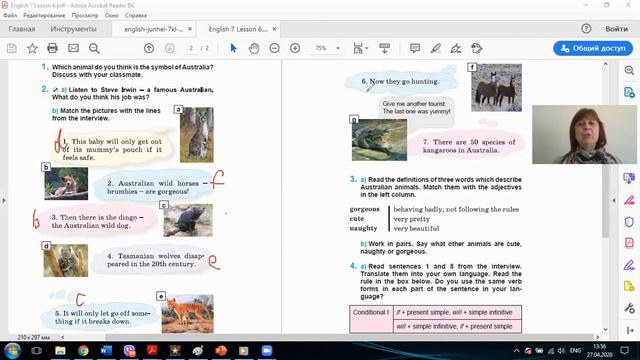This screenshot has width=640, height=360.
Task: Go to the previous page with up arrow
Action: tap(149, 49)
